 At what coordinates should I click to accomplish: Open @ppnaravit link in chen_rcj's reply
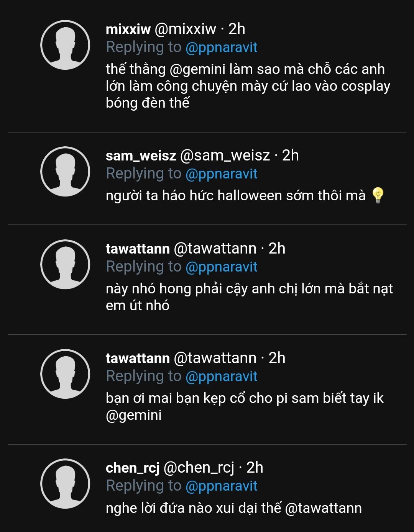point(221,486)
